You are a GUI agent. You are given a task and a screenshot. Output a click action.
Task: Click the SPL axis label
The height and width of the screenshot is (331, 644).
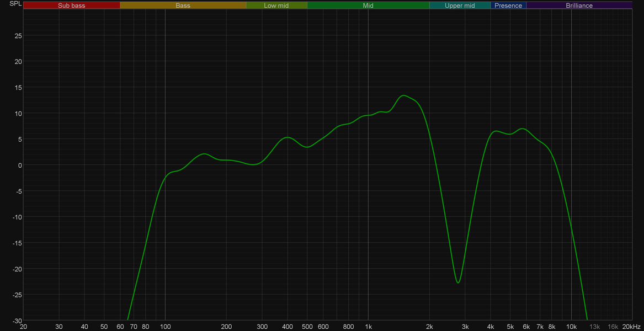[x=14, y=4]
